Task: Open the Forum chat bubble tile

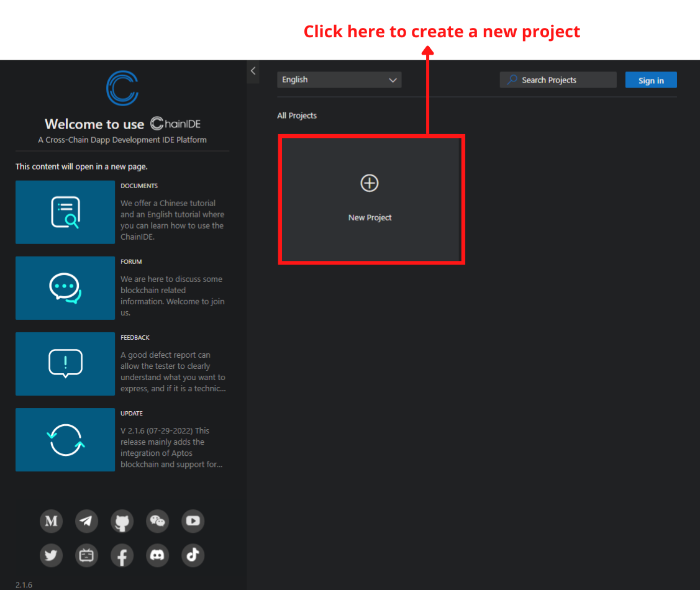Action: tap(65, 288)
